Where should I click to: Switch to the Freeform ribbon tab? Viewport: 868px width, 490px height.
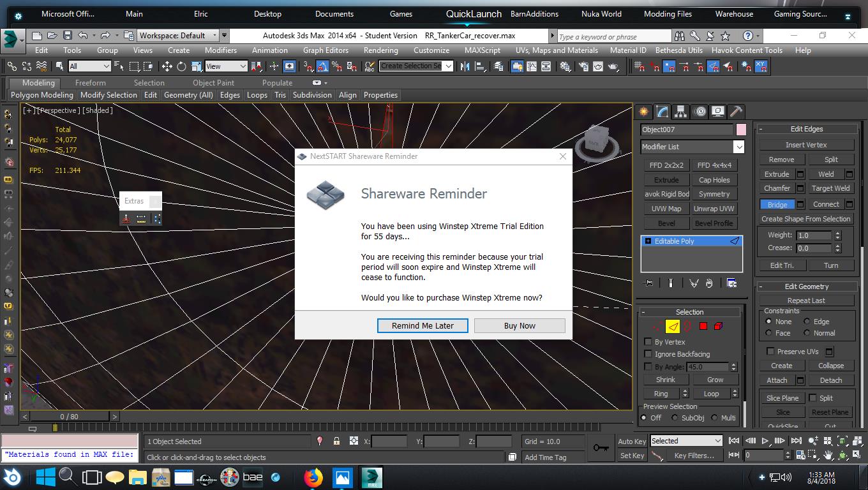click(x=91, y=83)
